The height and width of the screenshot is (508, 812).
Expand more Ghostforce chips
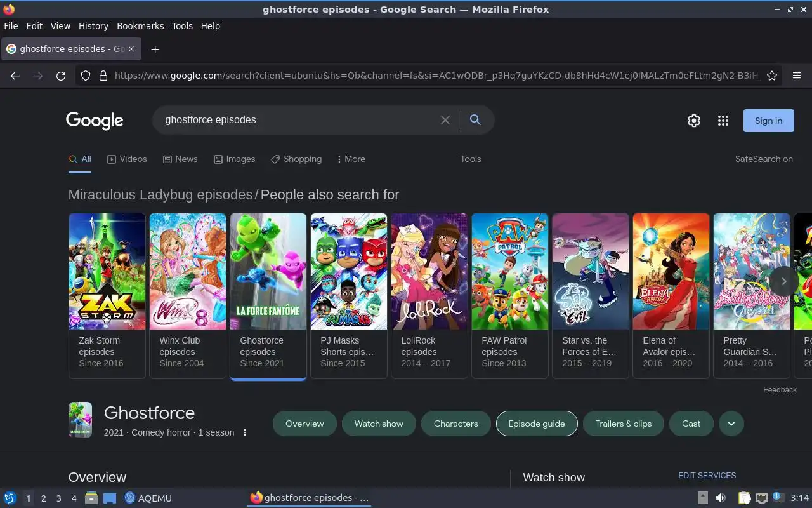(x=731, y=424)
